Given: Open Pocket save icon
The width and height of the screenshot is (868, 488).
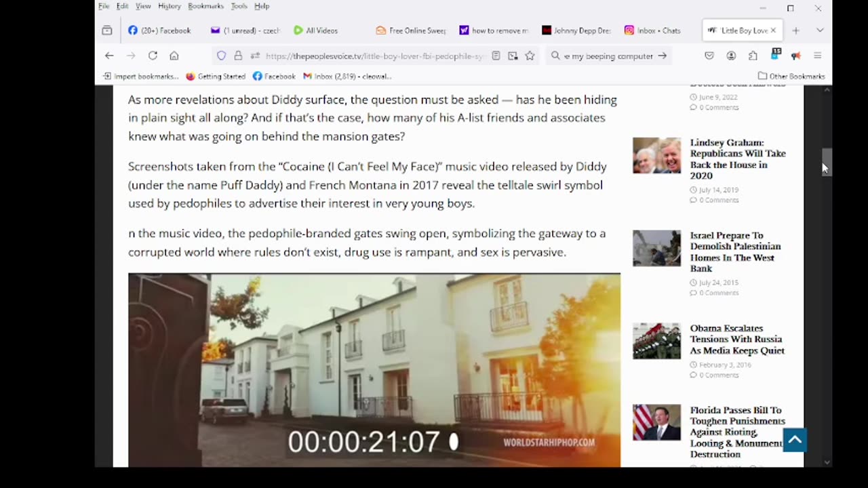Looking at the screenshot, I should [x=709, y=56].
